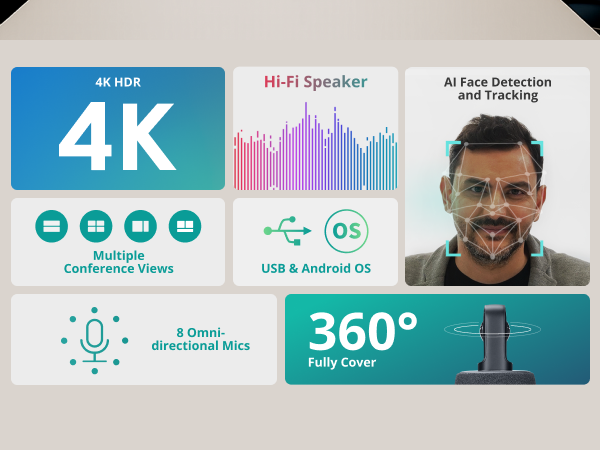600x450 pixels.
Task: Choose the side-by-side split conference view icon
Action: click(140, 227)
